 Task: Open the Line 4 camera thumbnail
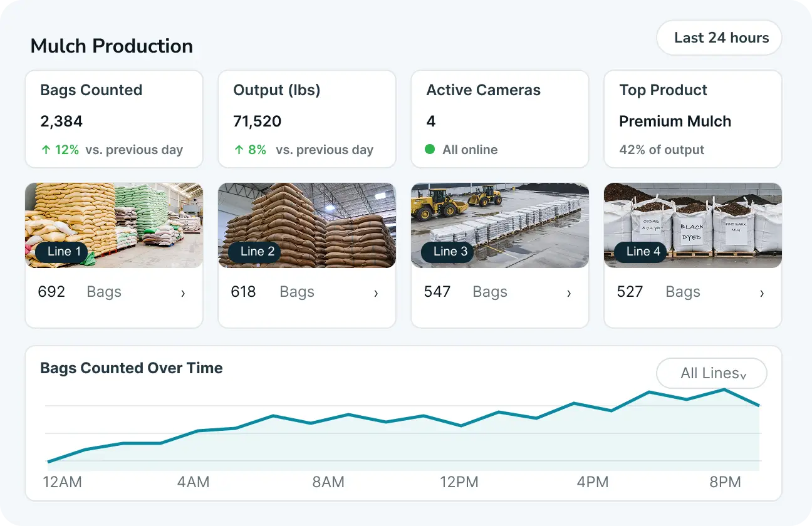(693, 225)
